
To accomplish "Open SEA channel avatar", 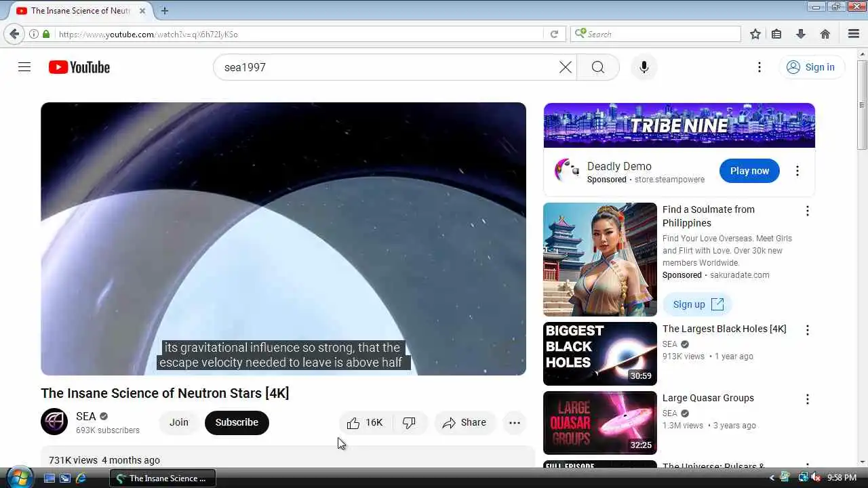I will 54,422.
